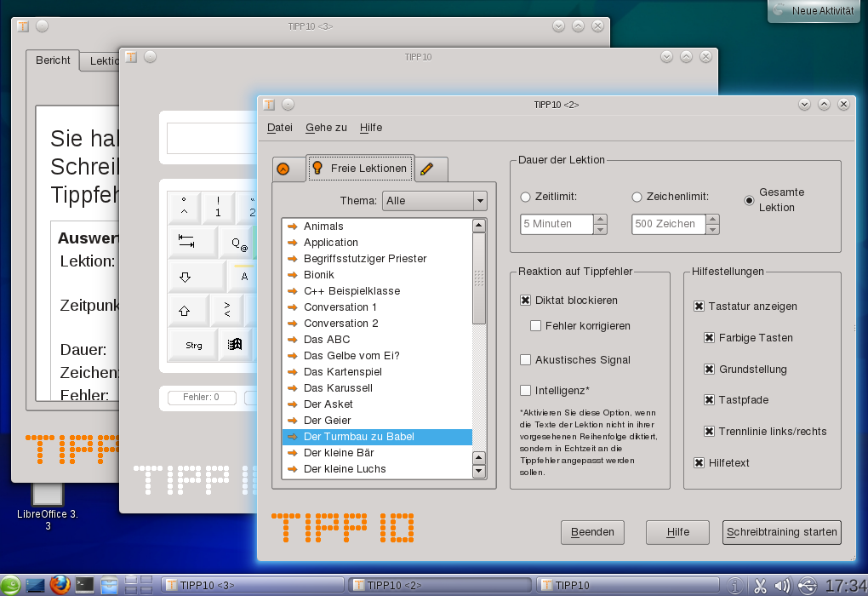This screenshot has width=868, height=596.
Task: Disable the Grundstellung checkbox
Action: pyautogui.click(x=709, y=370)
